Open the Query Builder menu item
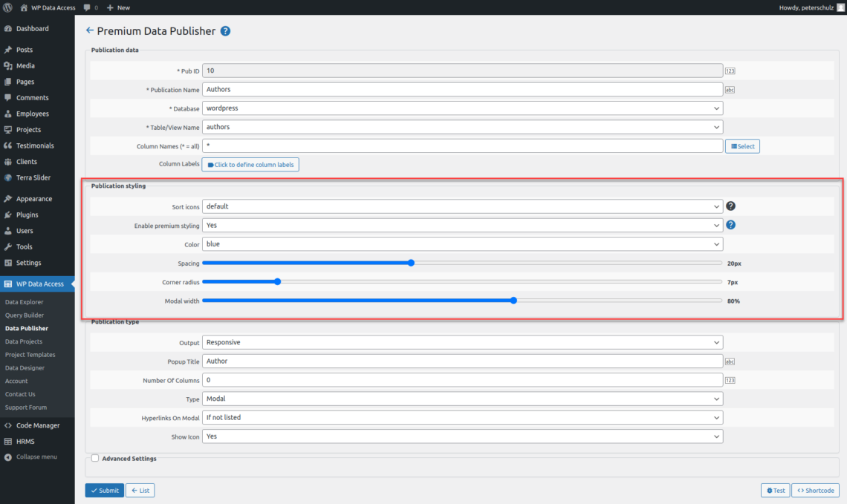Image resolution: width=847 pixels, height=504 pixels. [26, 315]
